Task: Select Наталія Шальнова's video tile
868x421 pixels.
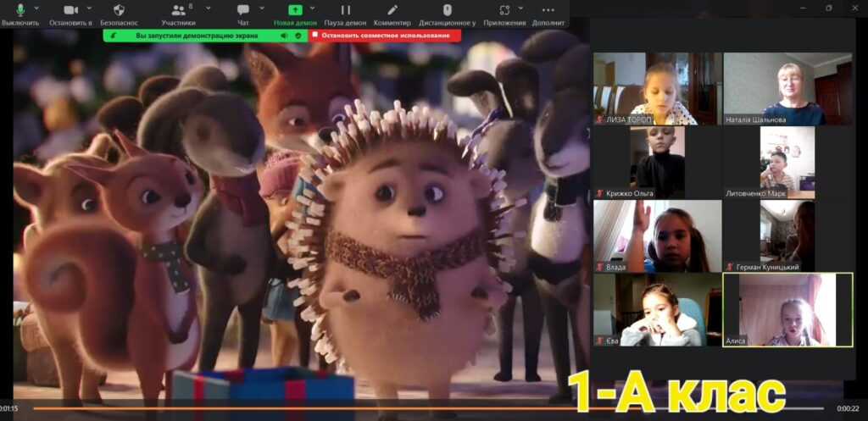Action: [x=787, y=88]
